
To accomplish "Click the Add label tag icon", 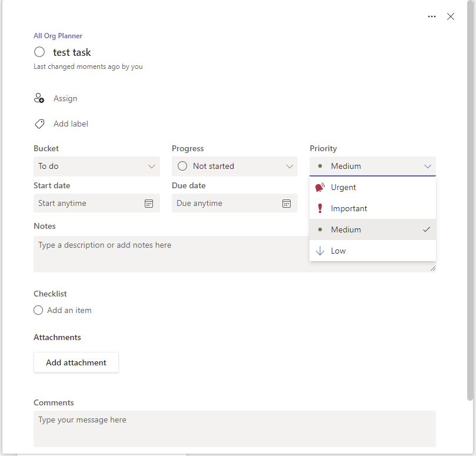I will pos(39,124).
